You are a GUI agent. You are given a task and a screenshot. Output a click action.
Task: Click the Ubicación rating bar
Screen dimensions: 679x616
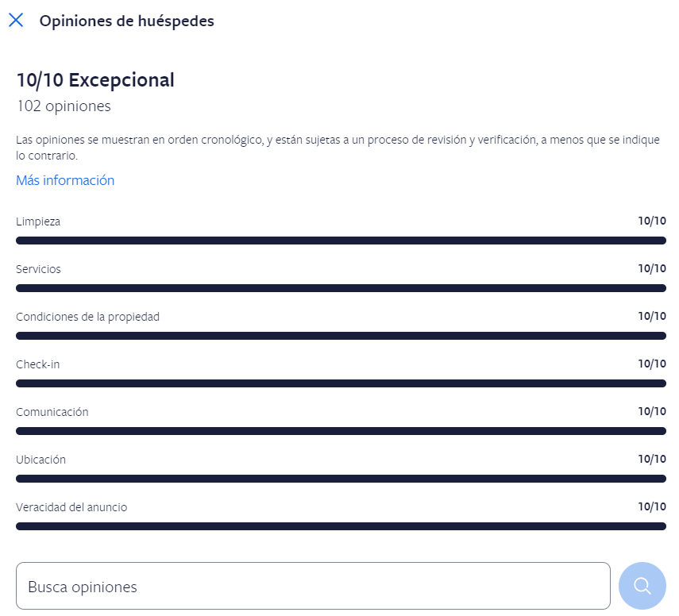pyautogui.click(x=341, y=479)
